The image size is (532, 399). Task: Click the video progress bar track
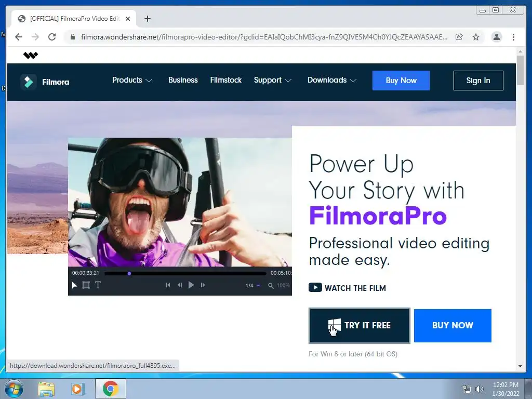coord(185,273)
